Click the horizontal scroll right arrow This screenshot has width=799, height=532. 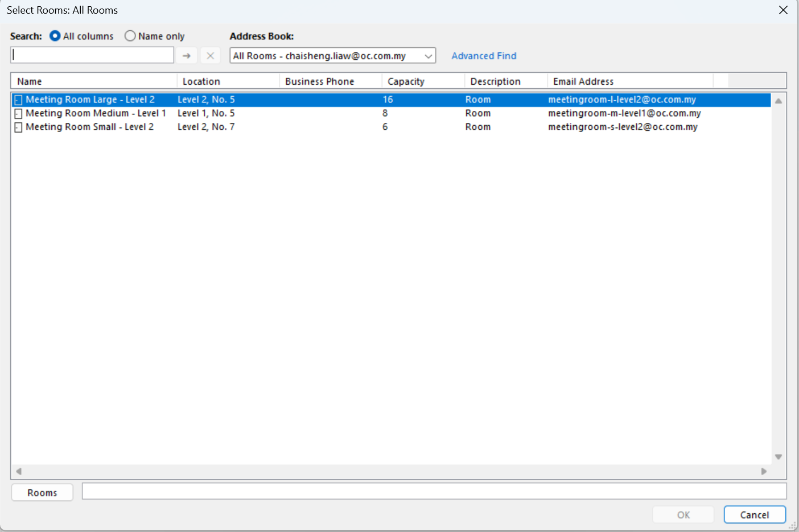click(764, 471)
